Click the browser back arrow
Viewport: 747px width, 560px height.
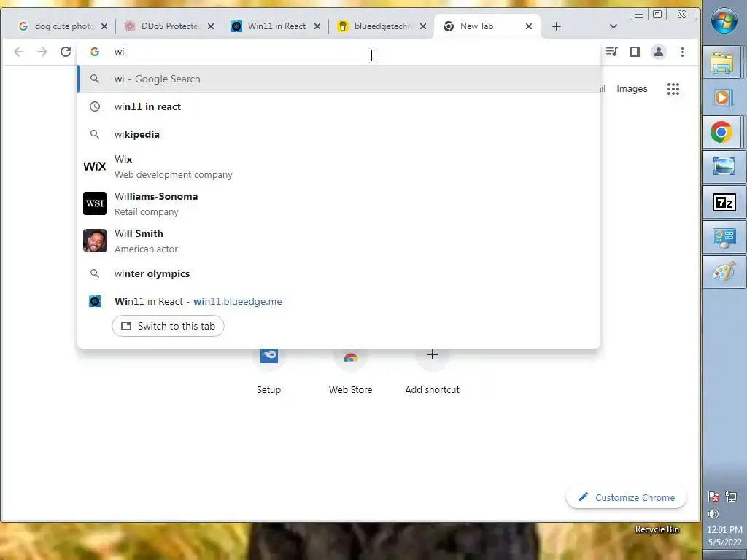tap(18, 52)
